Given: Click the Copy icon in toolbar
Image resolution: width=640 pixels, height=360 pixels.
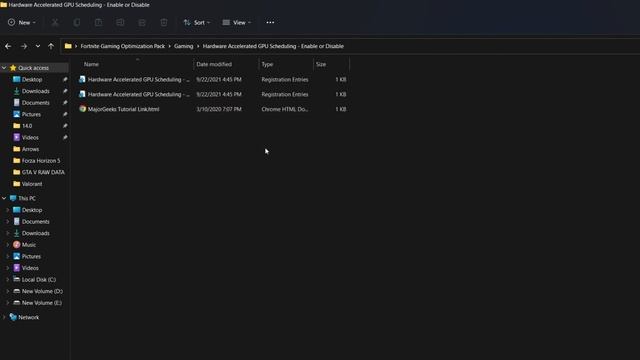Looking at the screenshot, I should click(76, 22).
